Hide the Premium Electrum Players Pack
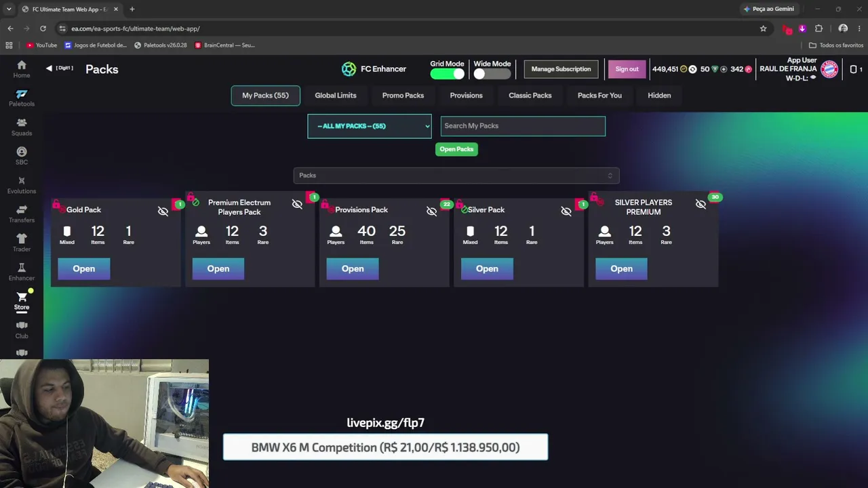The height and width of the screenshot is (488, 868). 297,204
